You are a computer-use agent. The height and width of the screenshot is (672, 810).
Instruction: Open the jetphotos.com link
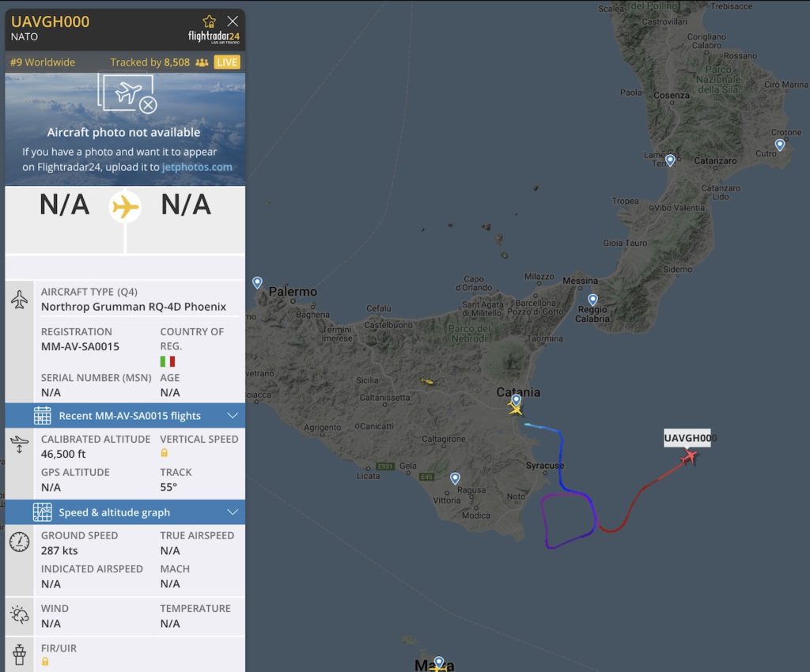click(x=197, y=168)
